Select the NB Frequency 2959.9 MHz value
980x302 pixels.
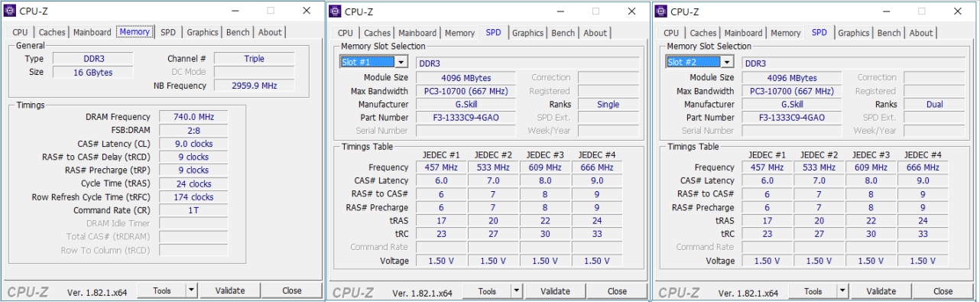254,86
